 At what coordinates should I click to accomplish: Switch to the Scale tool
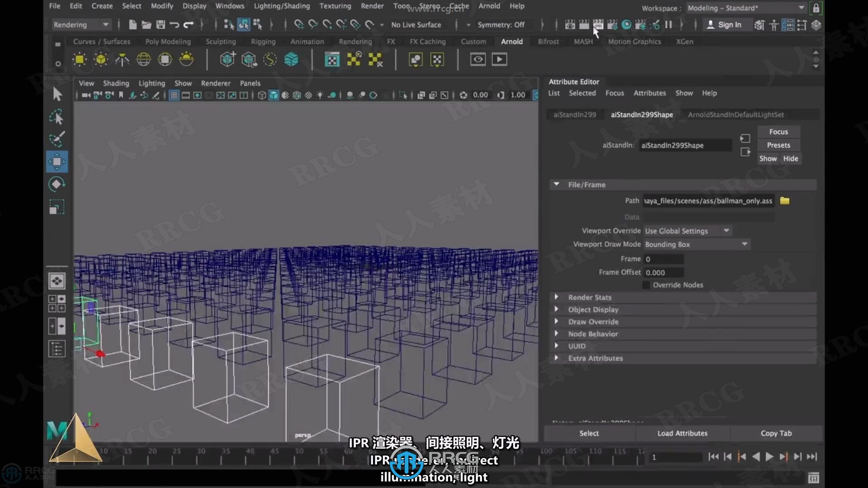pyautogui.click(x=57, y=207)
